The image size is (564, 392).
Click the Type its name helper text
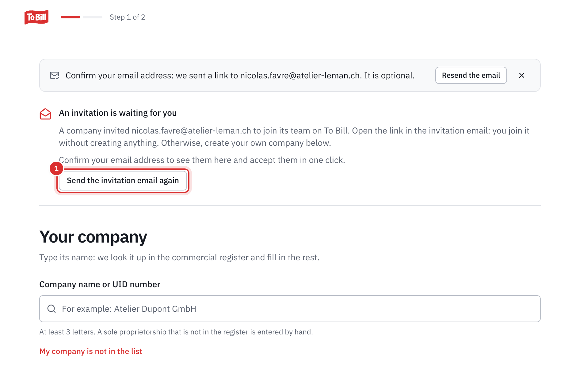[x=179, y=258]
